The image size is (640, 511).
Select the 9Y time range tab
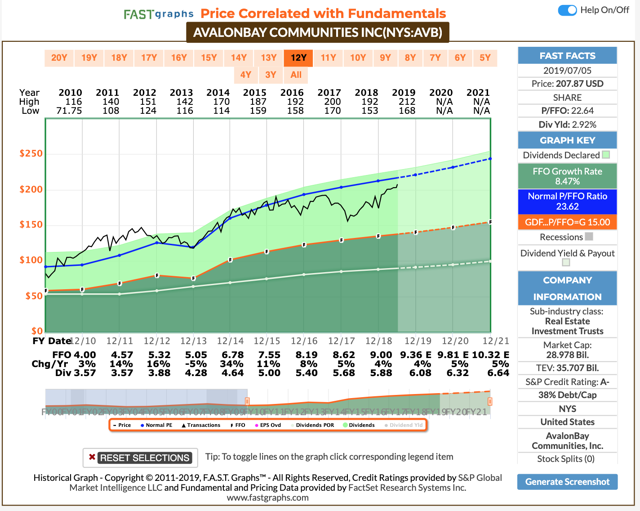tap(385, 58)
